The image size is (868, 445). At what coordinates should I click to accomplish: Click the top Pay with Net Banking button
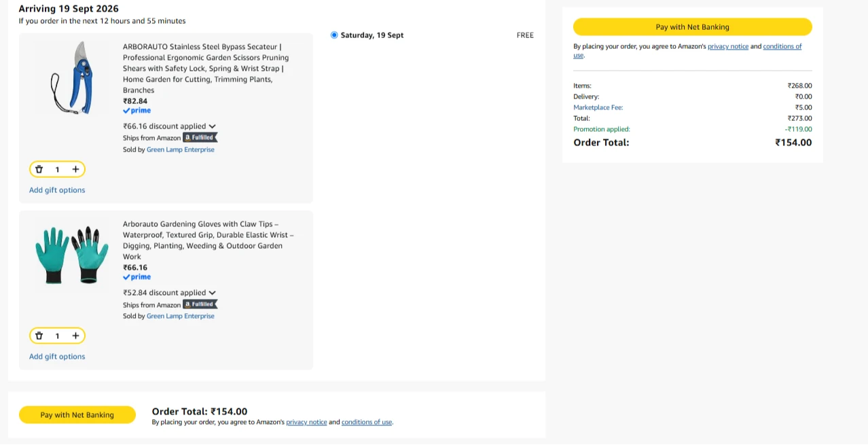pos(692,27)
